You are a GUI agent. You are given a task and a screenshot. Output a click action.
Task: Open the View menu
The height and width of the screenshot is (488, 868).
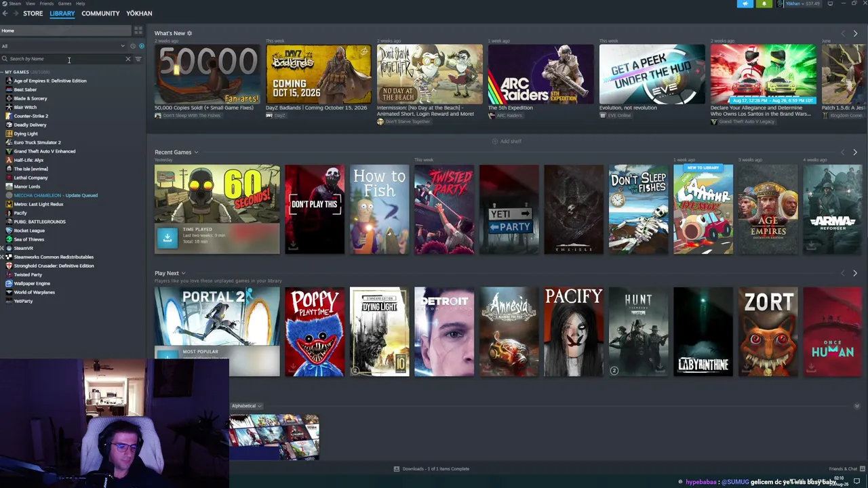[31, 3]
